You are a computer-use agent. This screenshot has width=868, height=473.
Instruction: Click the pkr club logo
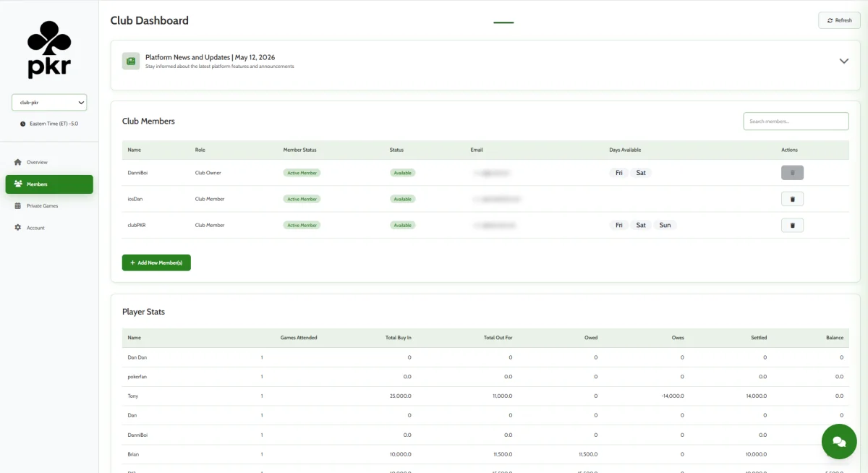pyautogui.click(x=49, y=49)
